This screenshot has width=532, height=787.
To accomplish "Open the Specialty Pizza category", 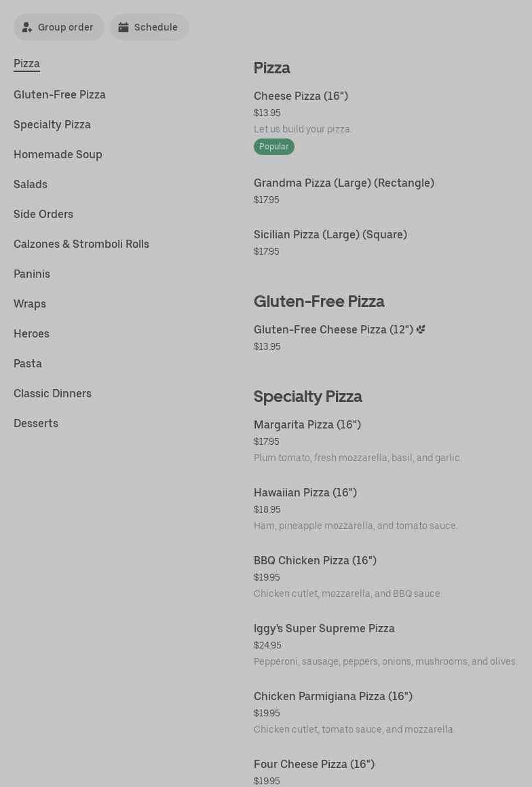I will coord(52,124).
